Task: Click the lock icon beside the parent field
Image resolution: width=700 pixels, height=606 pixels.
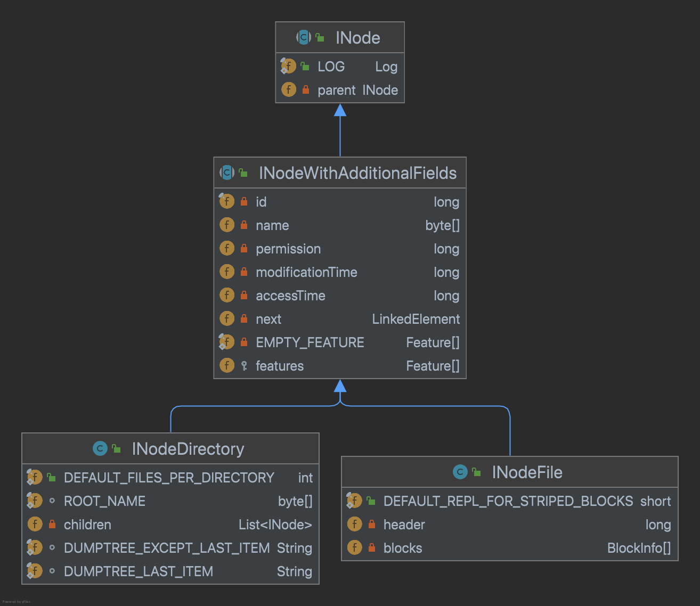Action: pyautogui.click(x=306, y=90)
